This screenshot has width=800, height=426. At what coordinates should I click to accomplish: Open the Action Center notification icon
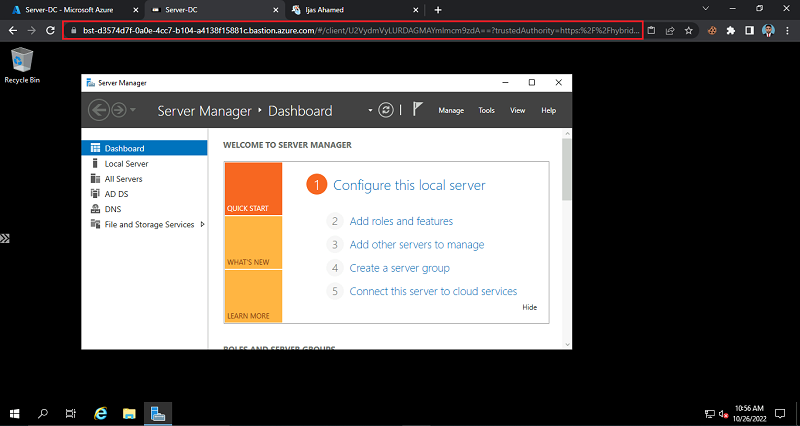coord(780,414)
